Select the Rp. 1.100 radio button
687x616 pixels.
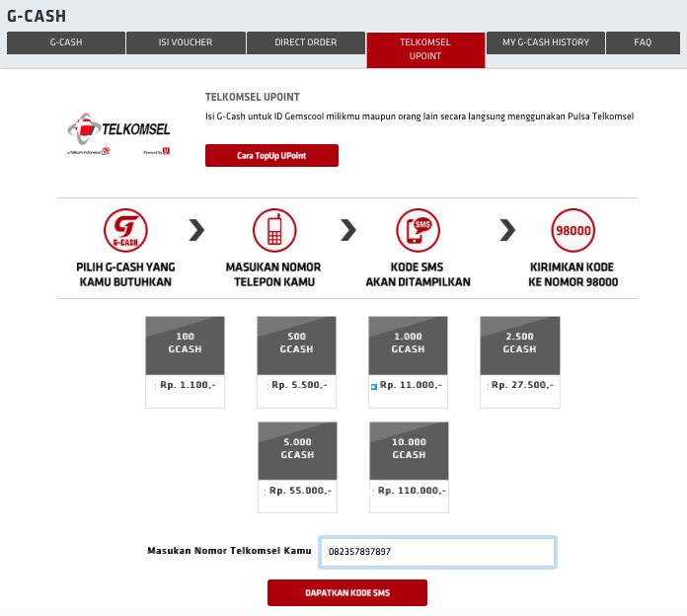(155, 386)
